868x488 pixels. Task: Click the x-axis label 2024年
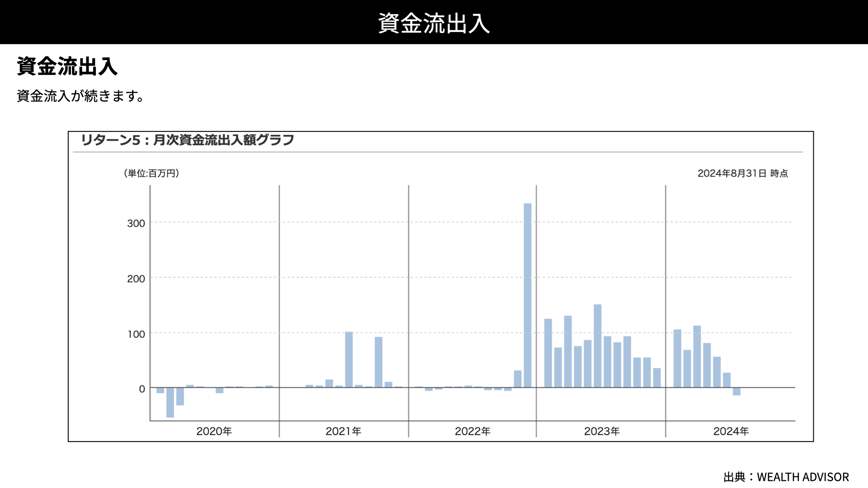(731, 431)
